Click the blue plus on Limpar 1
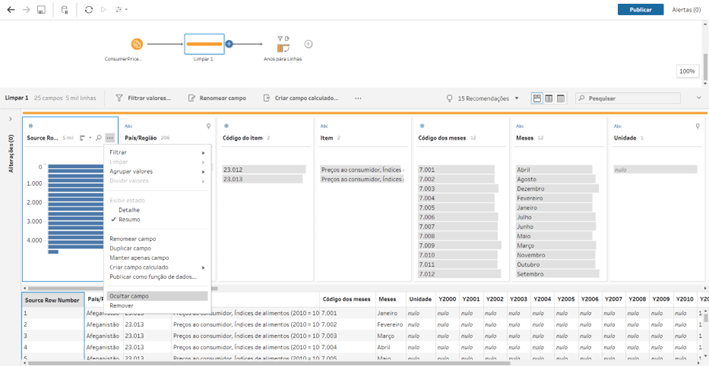This screenshot has height=366, width=709. pos(229,44)
